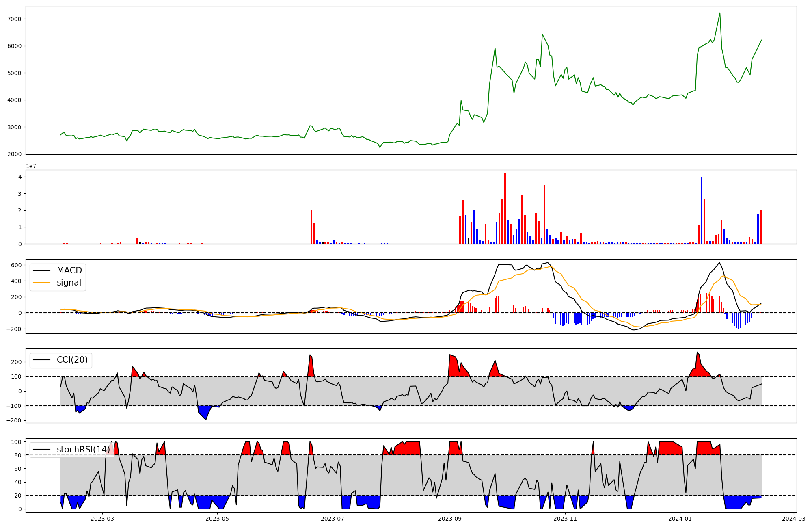Click the stochRSI(14) legend label
This screenshot has height=528, width=812.
(x=83, y=449)
